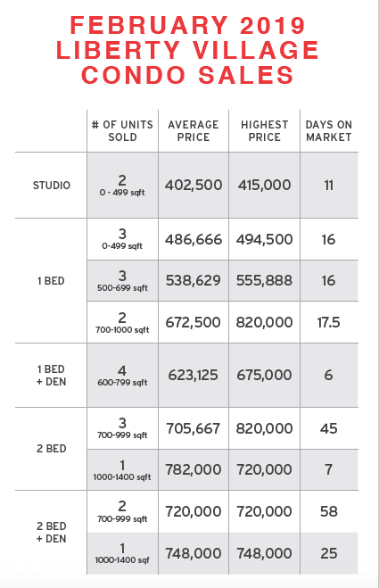
Task: Click the 1 Bed row label
Action: coord(51,281)
